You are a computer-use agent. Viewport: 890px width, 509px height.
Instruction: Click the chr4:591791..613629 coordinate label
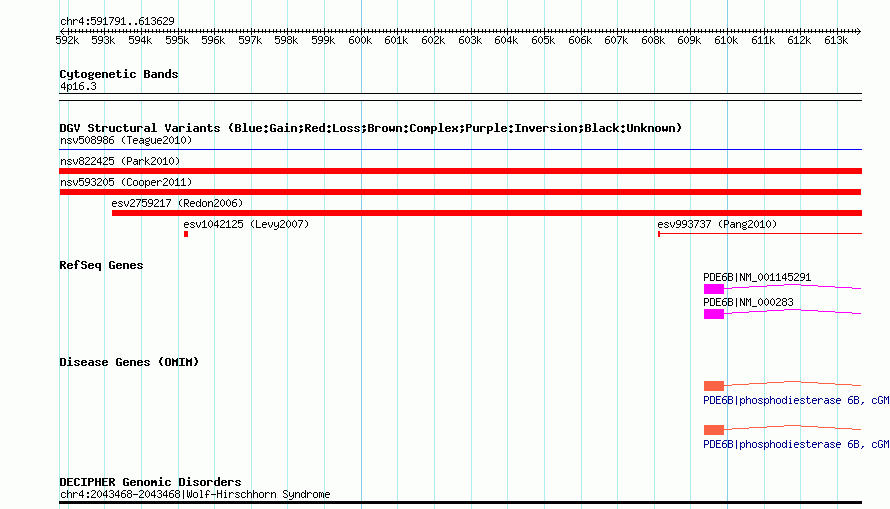pyautogui.click(x=117, y=22)
